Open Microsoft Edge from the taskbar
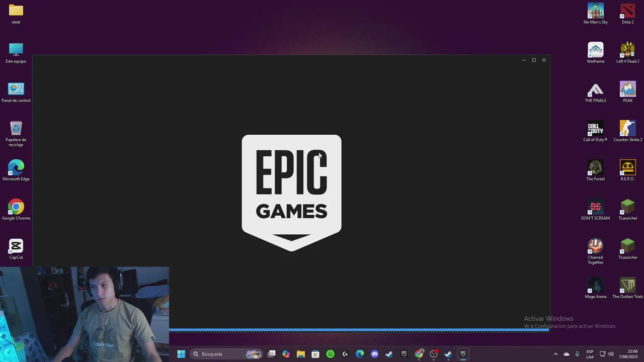Viewport: 644px width, 362px height. pyautogui.click(x=360, y=354)
